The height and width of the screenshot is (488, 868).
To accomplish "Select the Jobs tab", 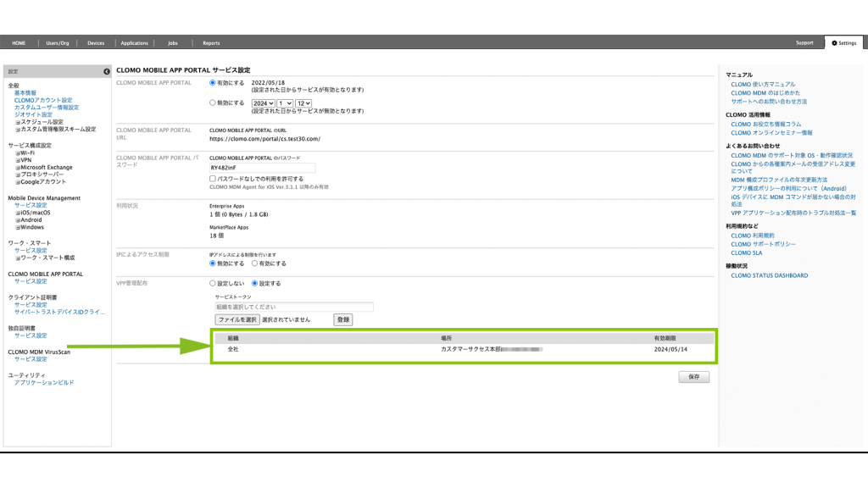I will tap(173, 43).
